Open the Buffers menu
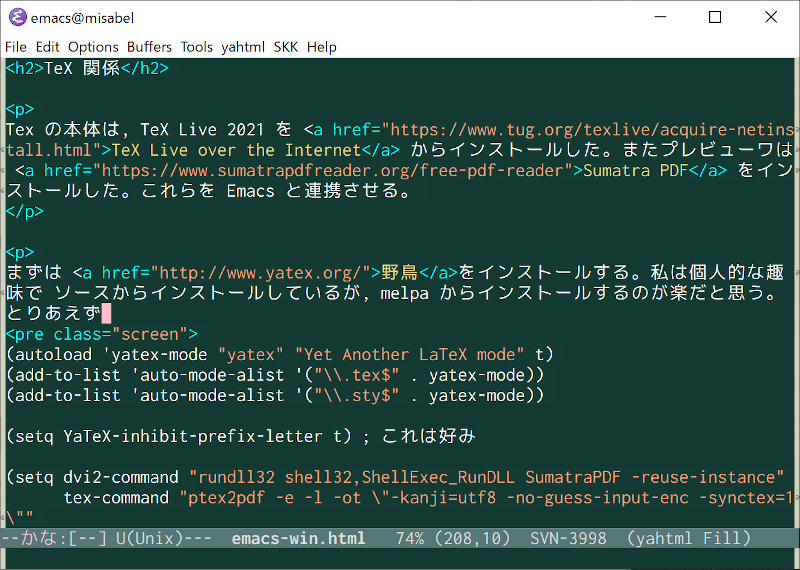Image resolution: width=800 pixels, height=570 pixels. tap(149, 47)
